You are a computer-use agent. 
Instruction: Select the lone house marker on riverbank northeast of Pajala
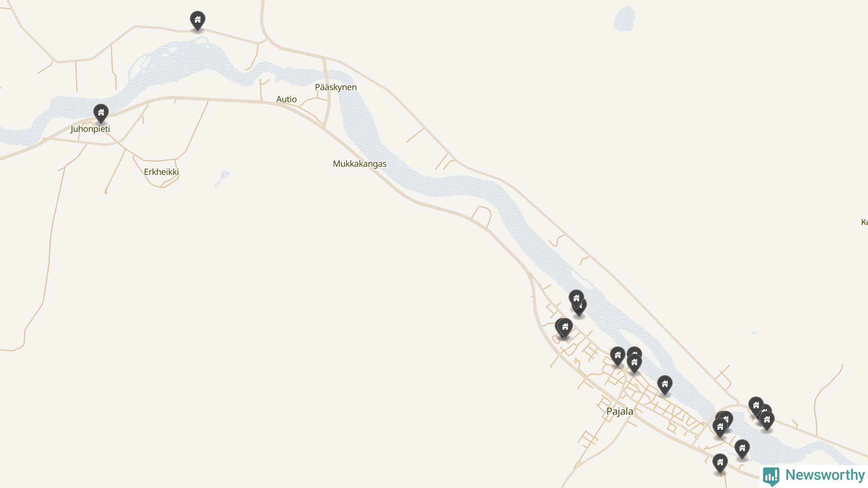pyautogui.click(x=665, y=385)
